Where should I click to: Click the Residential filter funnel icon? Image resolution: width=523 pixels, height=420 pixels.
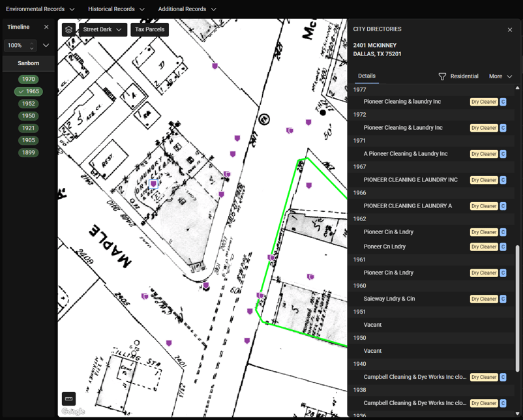pyautogui.click(x=442, y=76)
